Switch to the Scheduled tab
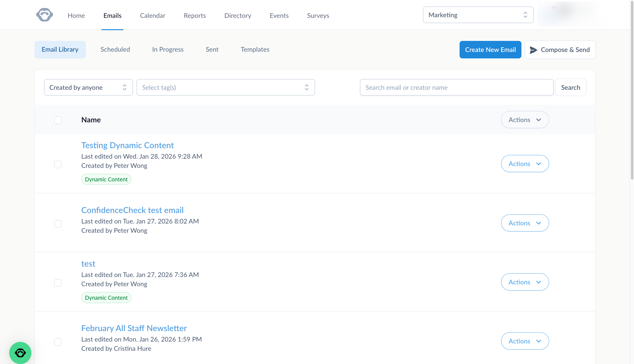 coord(115,49)
